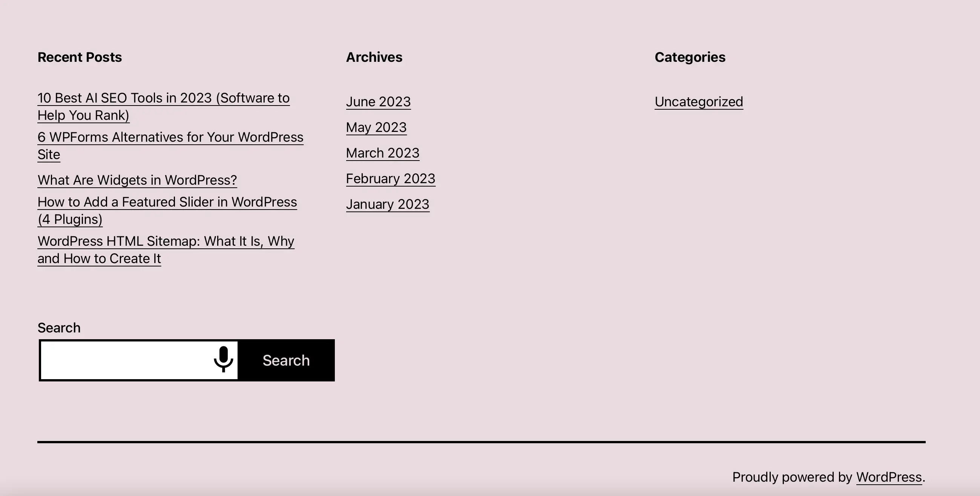Click the Featured Slider post link
Screen dimensions: 980x496
click(167, 210)
